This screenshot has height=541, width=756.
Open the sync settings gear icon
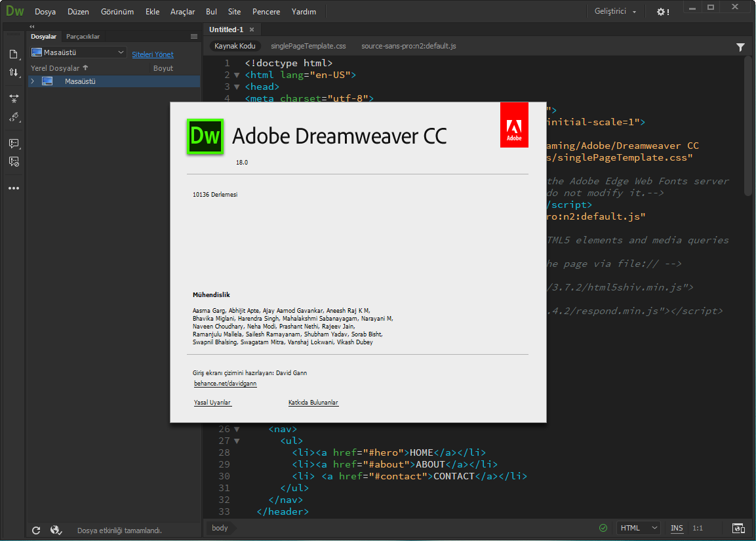click(663, 12)
